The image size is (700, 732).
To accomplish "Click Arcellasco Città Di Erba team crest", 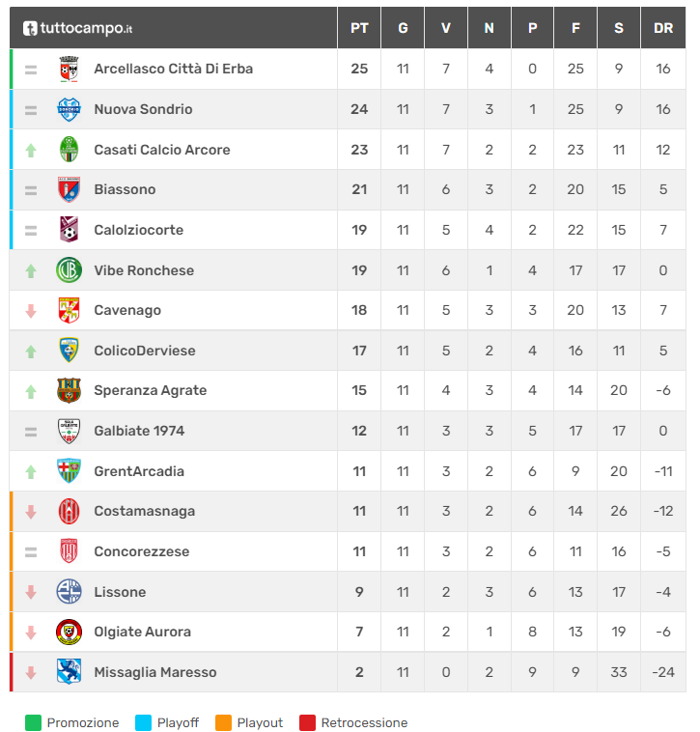I will (69, 69).
